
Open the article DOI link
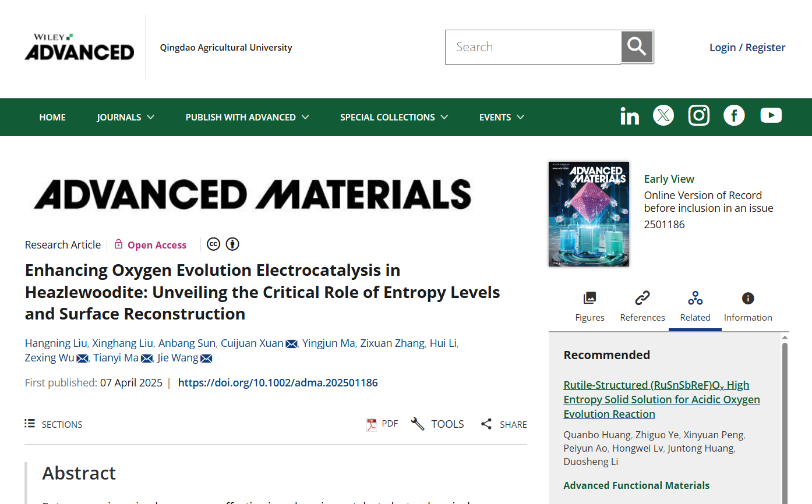point(278,383)
